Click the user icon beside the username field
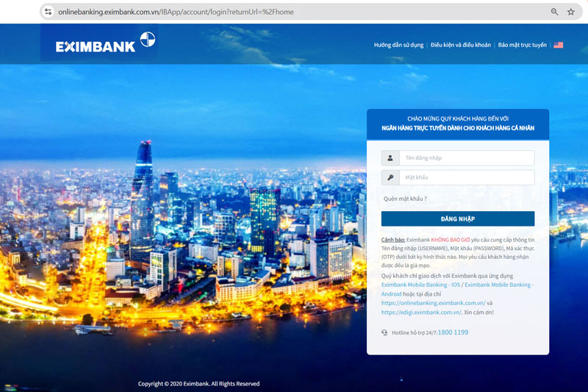Viewport: 588px width, 392px height. coord(390,158)
